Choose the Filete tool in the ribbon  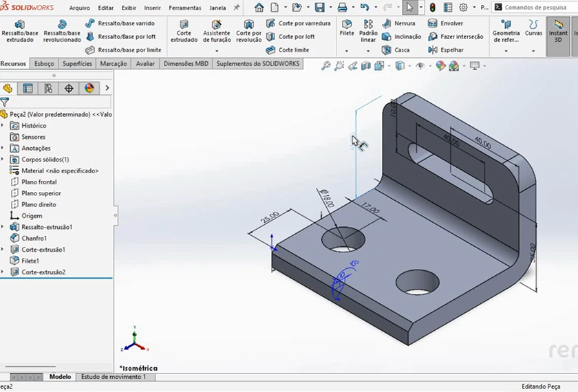(x=347, y=28)
